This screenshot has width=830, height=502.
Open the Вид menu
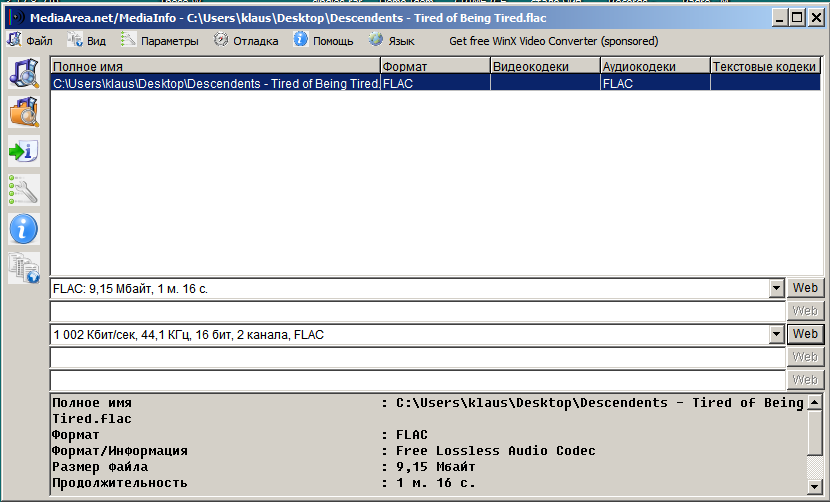click(87, 41)
